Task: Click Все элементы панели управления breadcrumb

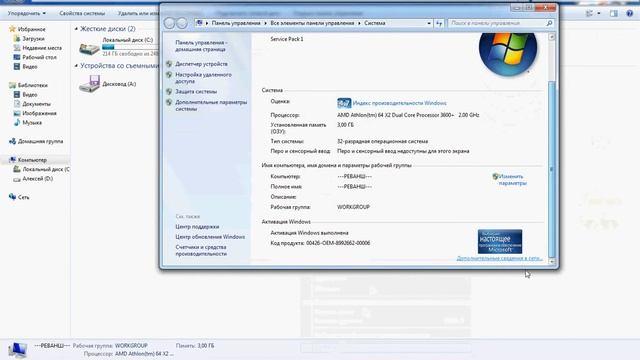Action: point(312,23)
